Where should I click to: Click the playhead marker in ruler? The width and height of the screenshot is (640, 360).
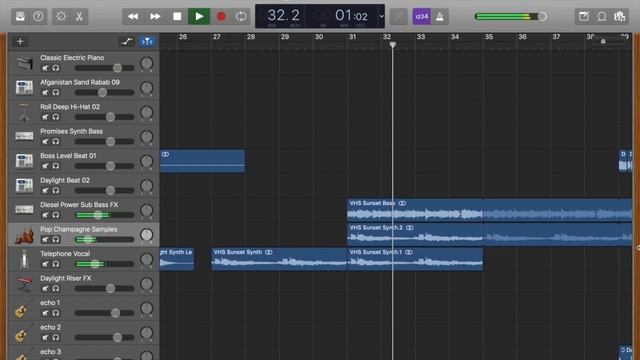(x=392, y=44)
